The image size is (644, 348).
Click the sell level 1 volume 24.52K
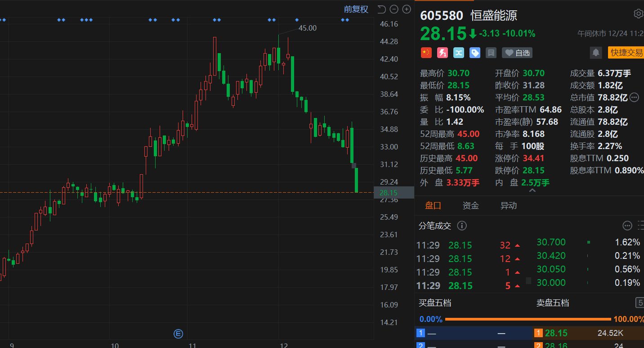pyautogui.click(x=610, y=333)
